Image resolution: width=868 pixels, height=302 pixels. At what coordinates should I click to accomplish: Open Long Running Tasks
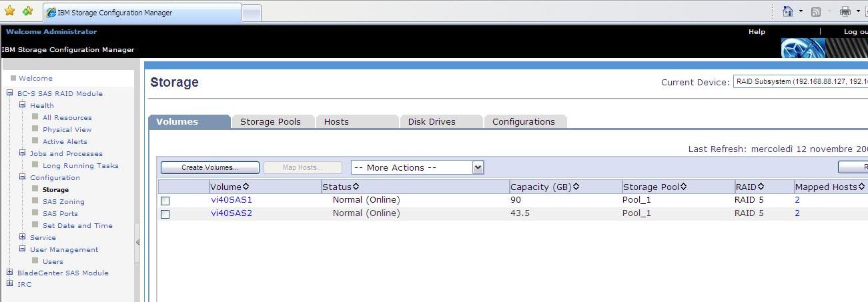[x=81, y=165]
